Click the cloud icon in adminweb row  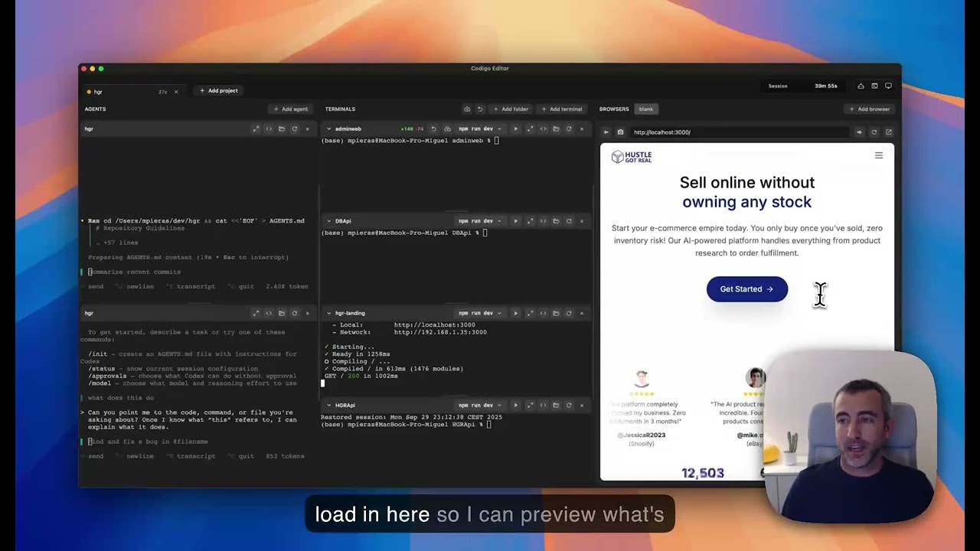tap(446, 129)
